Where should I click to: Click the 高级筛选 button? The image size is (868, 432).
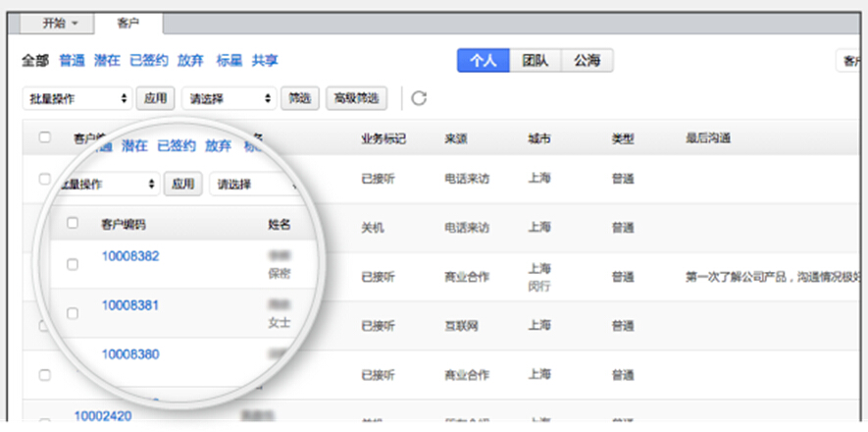point(356,98)
